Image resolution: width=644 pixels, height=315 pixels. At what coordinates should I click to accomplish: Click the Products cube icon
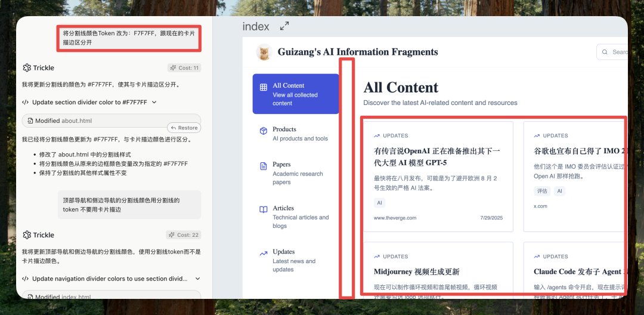[x=264, y=131]
